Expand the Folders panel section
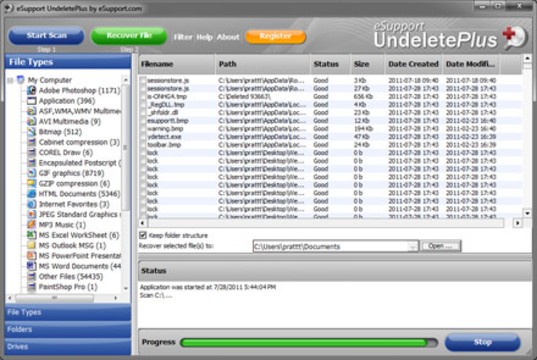Image resolution: width=537 pixels, height=360 pixels. [x=68, y=330]
